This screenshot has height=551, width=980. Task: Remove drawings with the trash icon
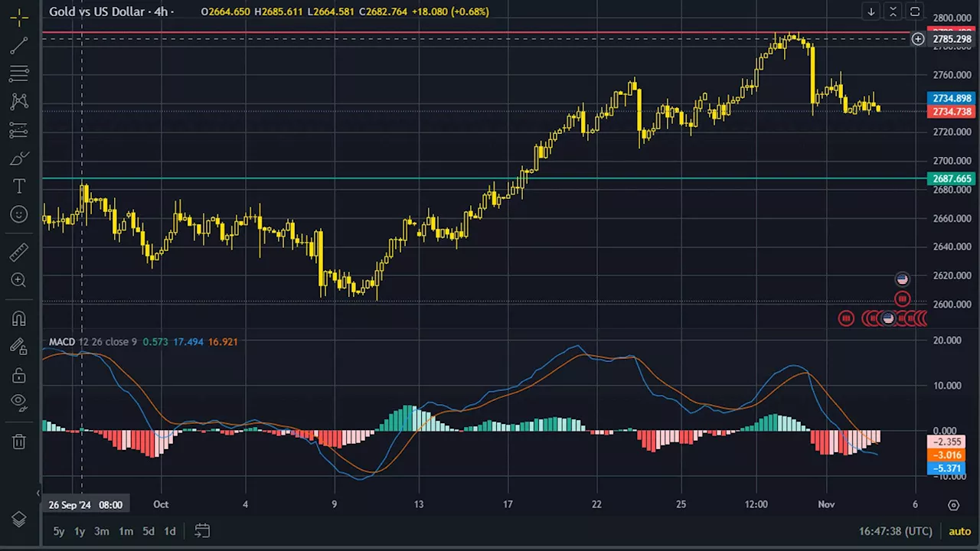19,441
